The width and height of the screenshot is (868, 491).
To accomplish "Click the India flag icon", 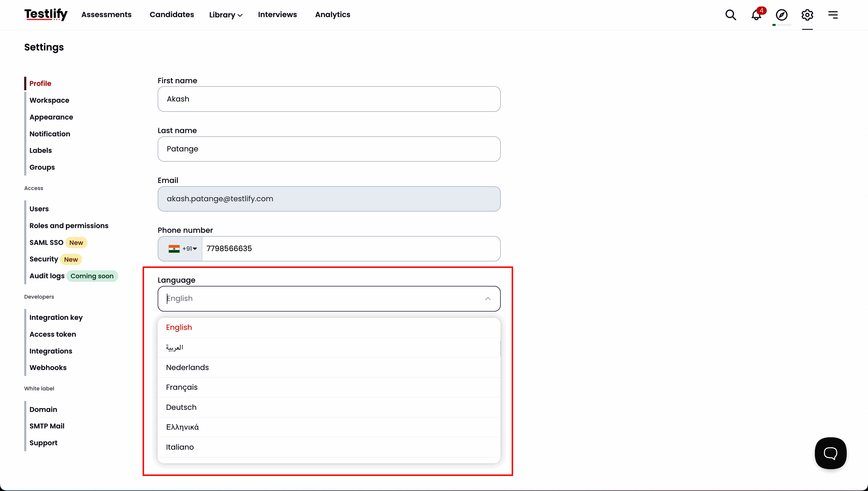I will coord(174,248).
